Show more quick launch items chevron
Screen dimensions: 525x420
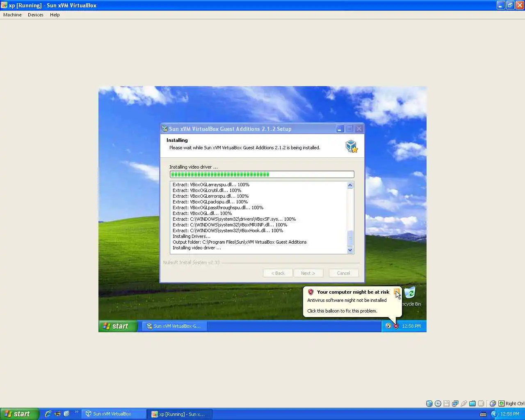[x=76, y=412]
